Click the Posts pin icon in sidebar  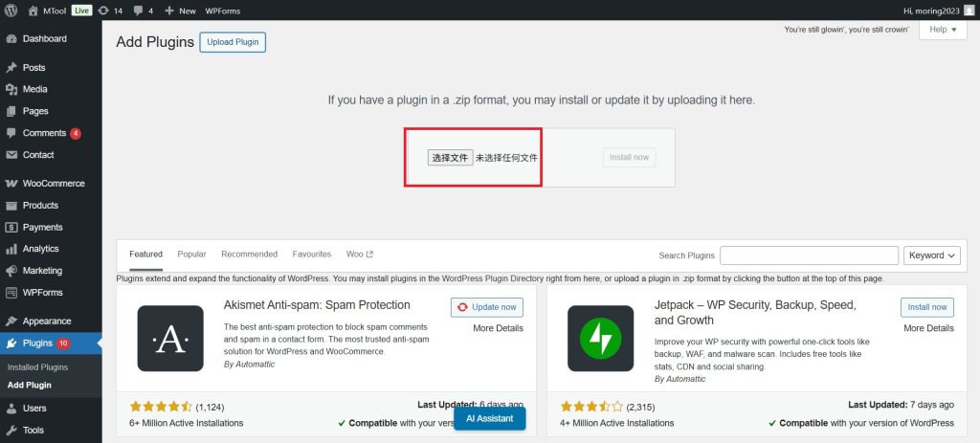click(x=11, y=68)
